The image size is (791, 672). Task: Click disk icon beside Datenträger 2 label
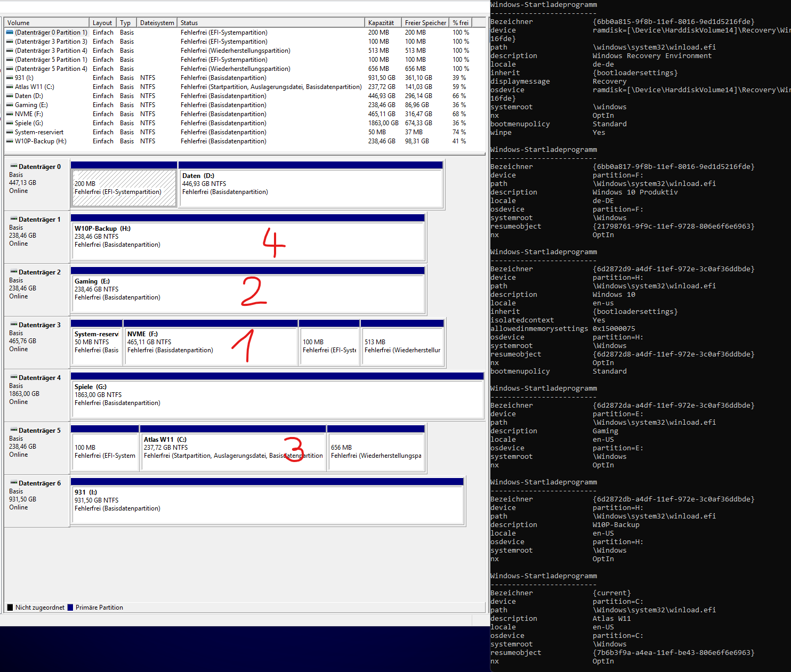click(x=14, y=272)
